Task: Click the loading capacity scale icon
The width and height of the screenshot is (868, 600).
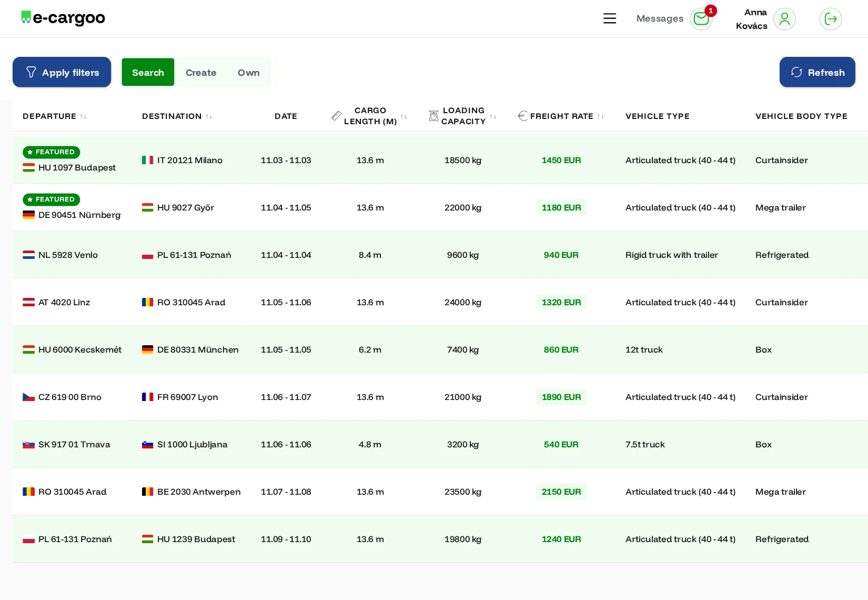Action: (433, 116)
